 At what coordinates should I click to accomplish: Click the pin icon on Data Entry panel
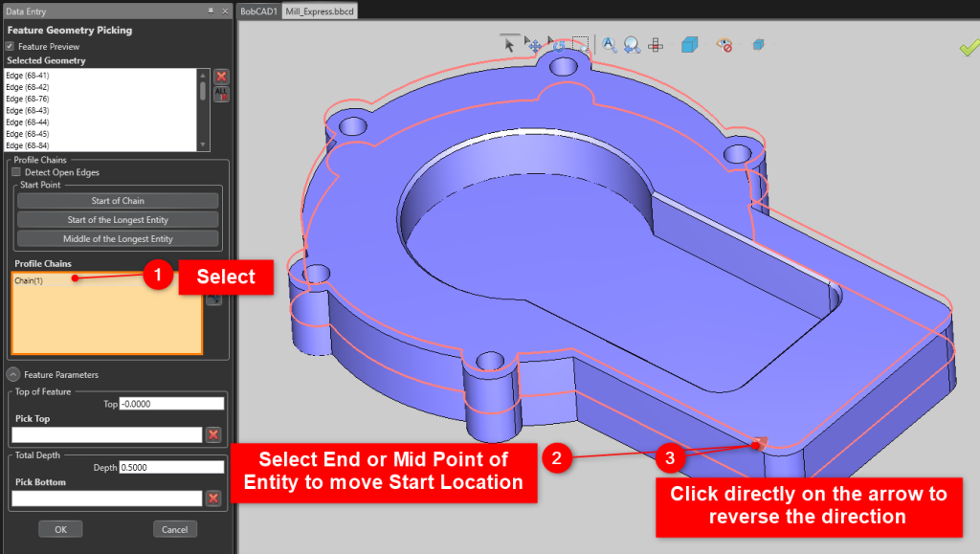212,11
